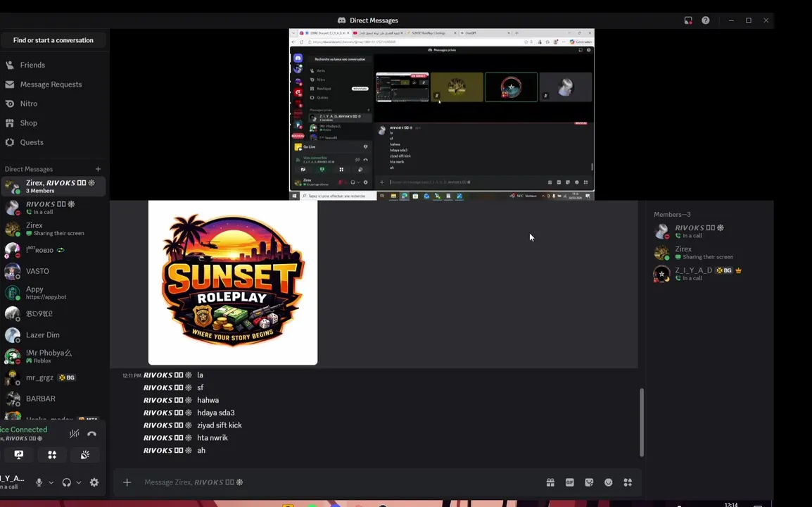Go to the Nitro page
812x507 pixels.
pos(53,104)
